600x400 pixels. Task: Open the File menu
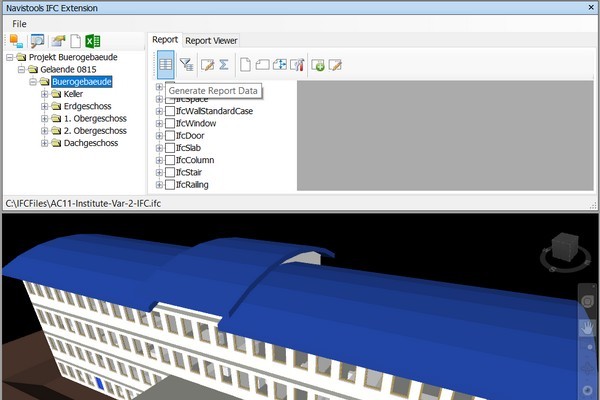[x=20, y=23]
